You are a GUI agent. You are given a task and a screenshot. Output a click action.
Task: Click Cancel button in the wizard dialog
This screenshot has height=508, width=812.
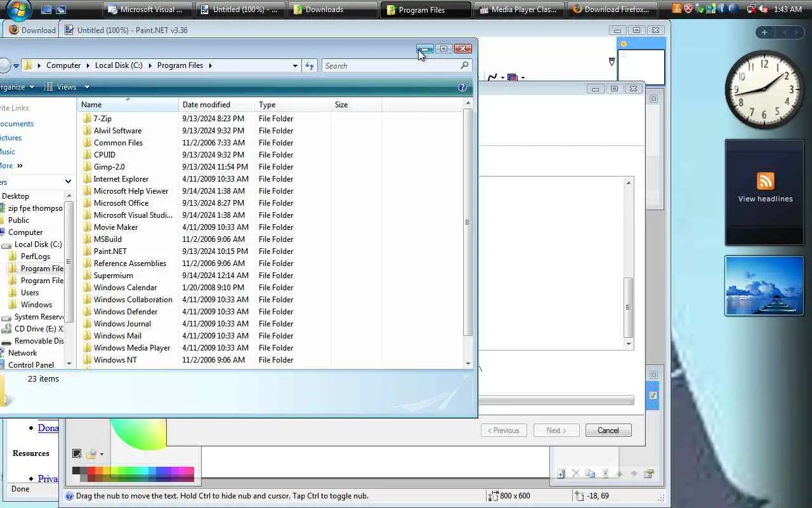tap(608, 431)
